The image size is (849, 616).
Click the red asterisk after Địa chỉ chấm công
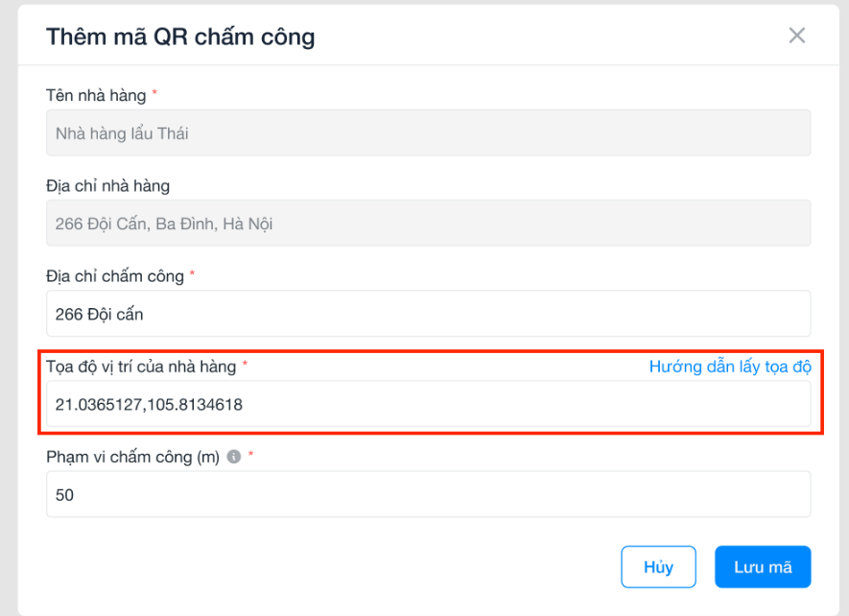192,273
